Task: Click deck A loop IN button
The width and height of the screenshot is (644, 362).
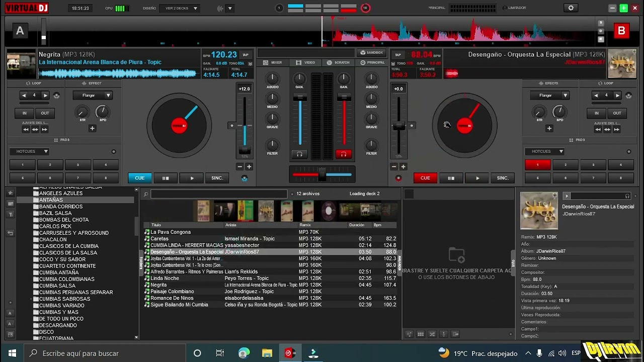Action: click(x=24, y=113)
